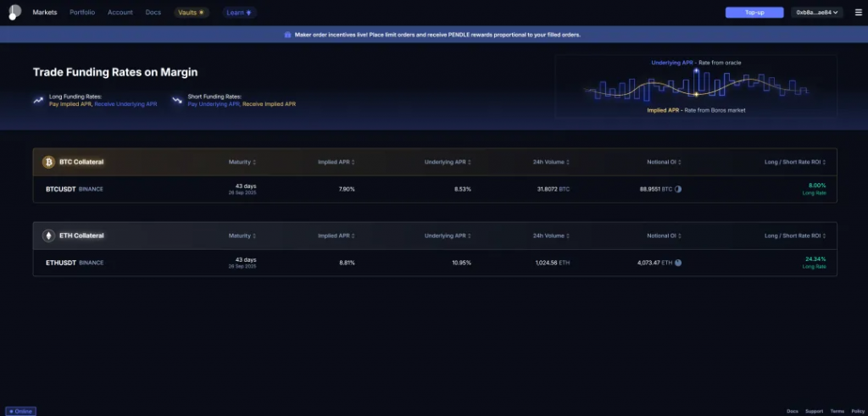Screen dimensions: 868x416
Task: Open the Support link in footer
Action: point(814,411)
